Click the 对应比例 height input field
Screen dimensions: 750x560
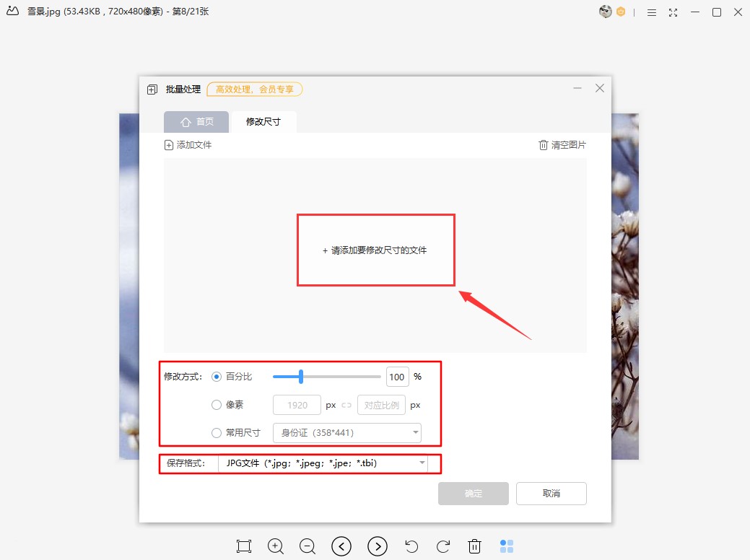pos(381,405)
